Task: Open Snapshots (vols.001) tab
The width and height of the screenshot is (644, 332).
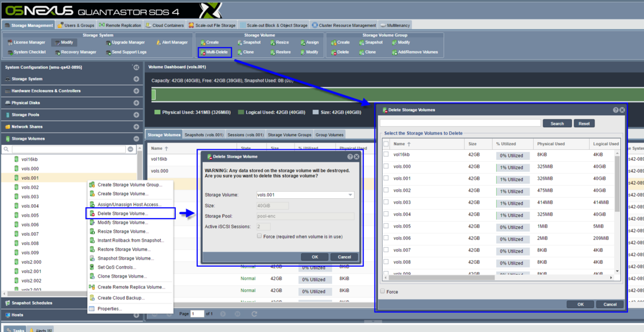Action: pyautogui.click(x=204, y=134)
